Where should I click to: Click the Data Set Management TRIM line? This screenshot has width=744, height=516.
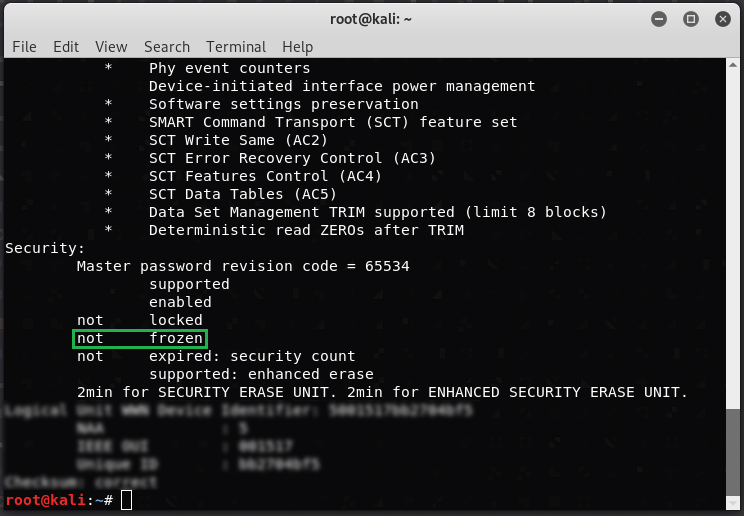(x=377, y=212)
